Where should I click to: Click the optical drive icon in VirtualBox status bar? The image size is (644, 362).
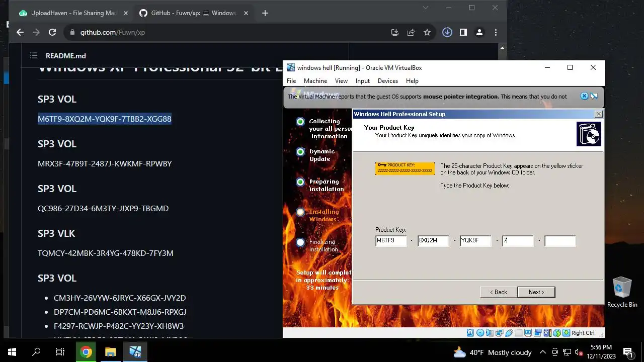pos(480,333)
